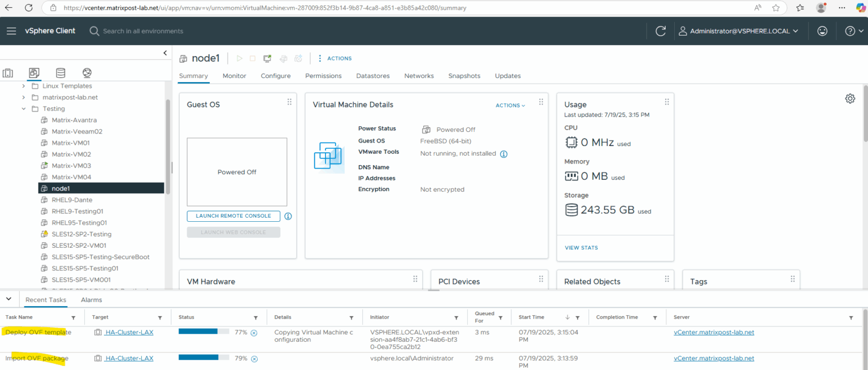The width and height of the screenshot is (868, 370).
Task: Switch to the Snapshots tab
Action: pyautogui.click(x=464, y=75)
